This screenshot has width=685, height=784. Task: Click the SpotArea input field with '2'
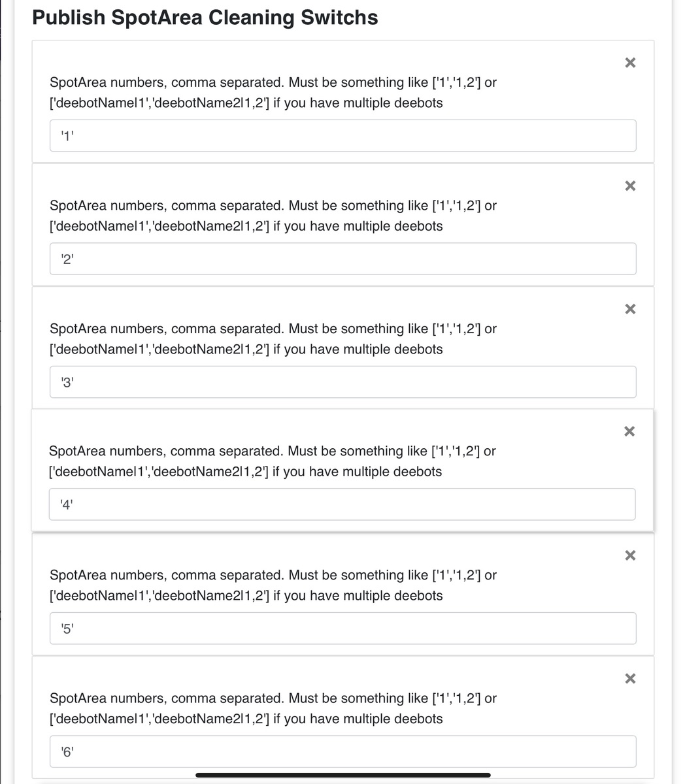click(x=342, y=259)
